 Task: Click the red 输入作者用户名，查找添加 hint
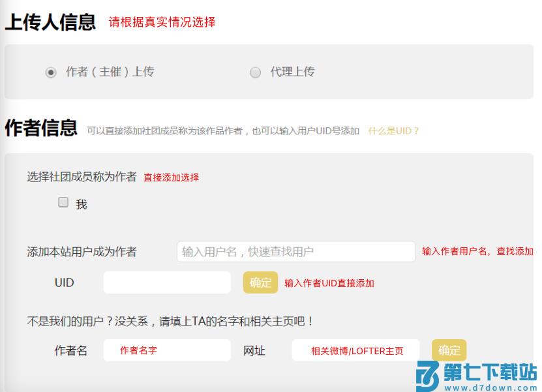coord(477,251)
